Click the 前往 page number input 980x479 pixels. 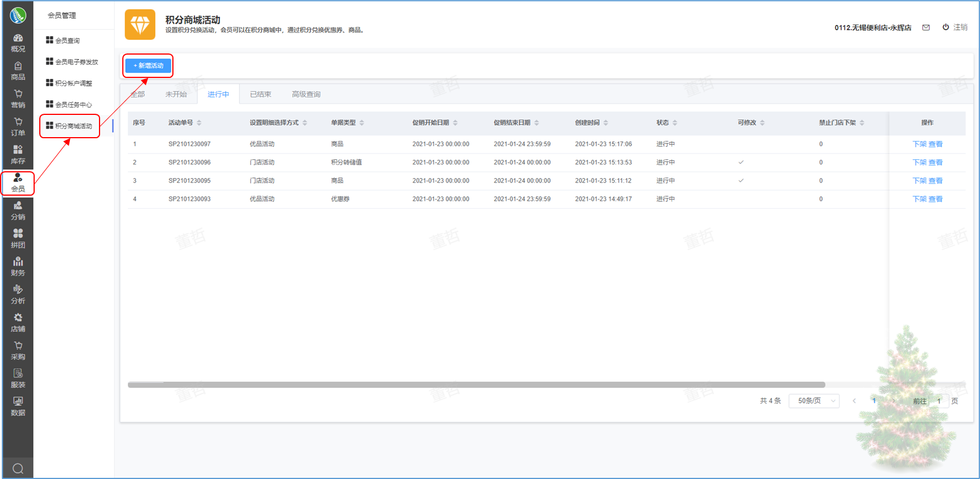pyautogui.click(x=939, y=401)
